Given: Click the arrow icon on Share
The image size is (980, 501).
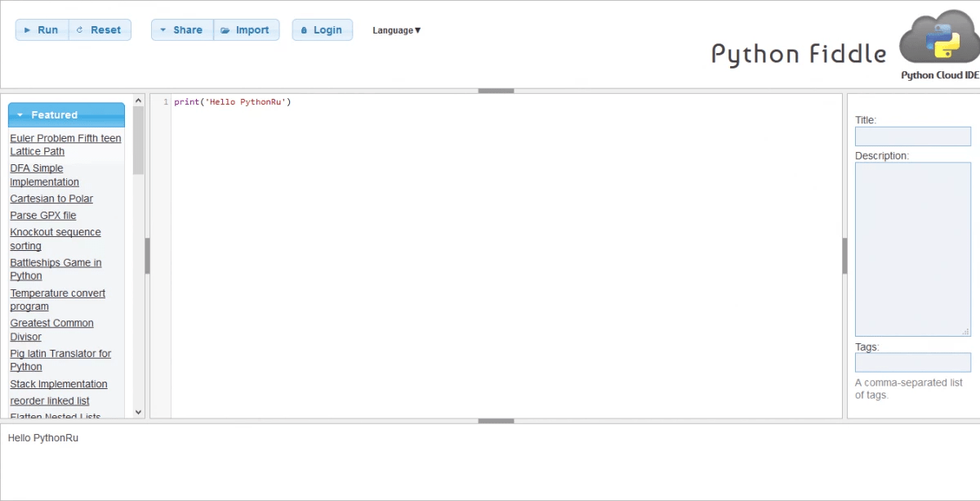Looking at the screenshot, I should tap(163, 30).
